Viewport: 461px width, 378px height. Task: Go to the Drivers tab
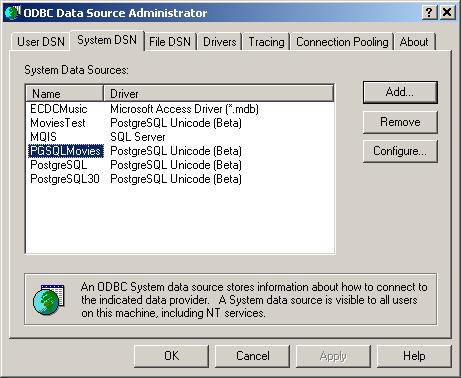220,42
